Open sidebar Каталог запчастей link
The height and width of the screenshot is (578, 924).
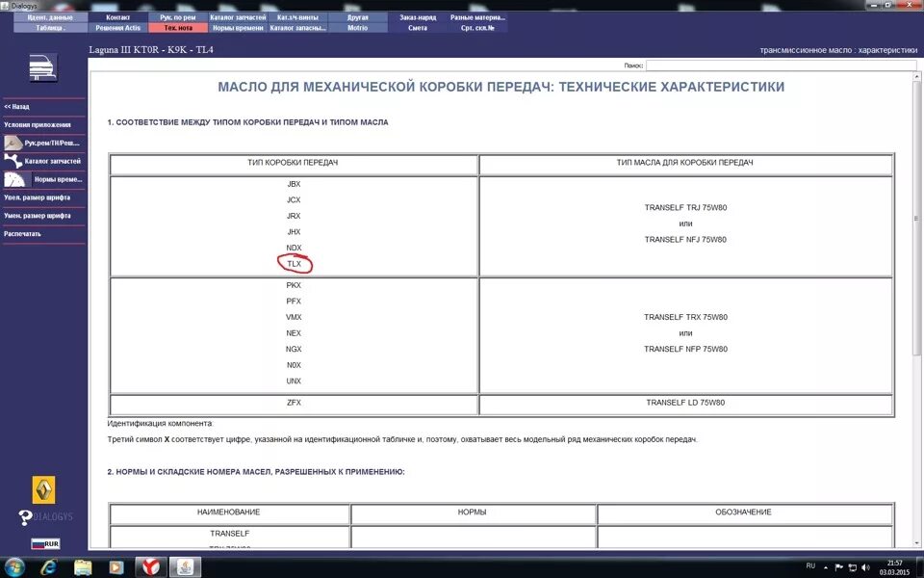(x=52, y=161)
